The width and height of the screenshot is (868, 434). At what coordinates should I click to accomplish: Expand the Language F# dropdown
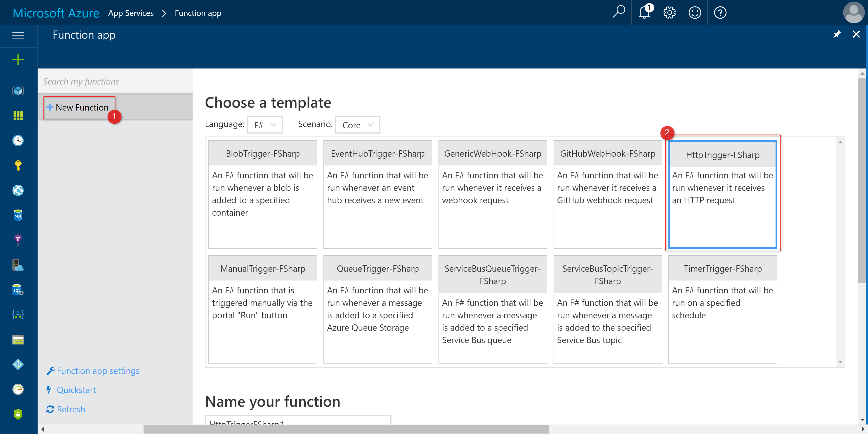[x=265, y=125]
